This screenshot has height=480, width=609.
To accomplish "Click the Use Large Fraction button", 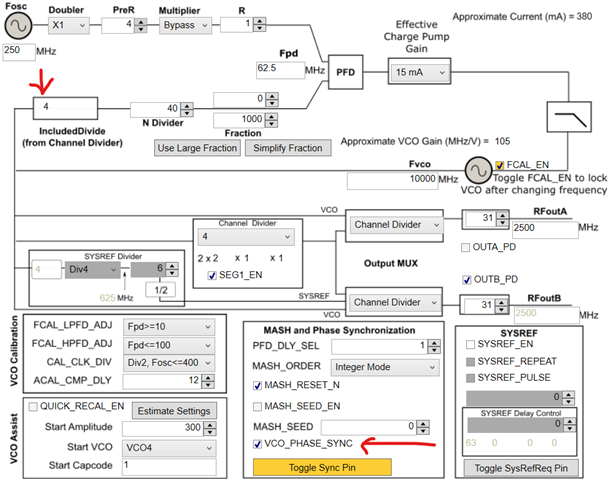I will point(197,148).
